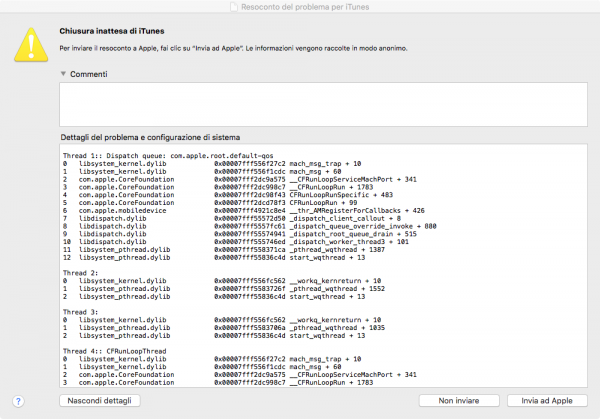Click the Dettagli del problema section label

coord(159,136)
